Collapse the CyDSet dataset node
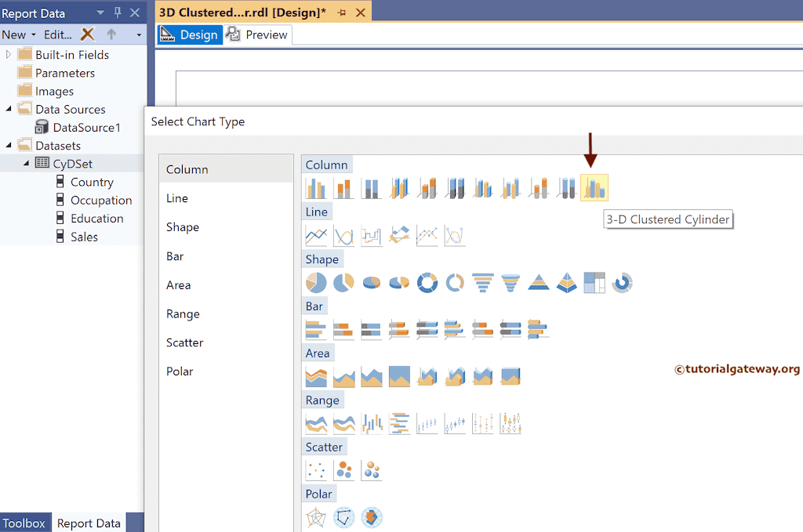This screenshot has height=532, width=803. [x=26, y=164]
